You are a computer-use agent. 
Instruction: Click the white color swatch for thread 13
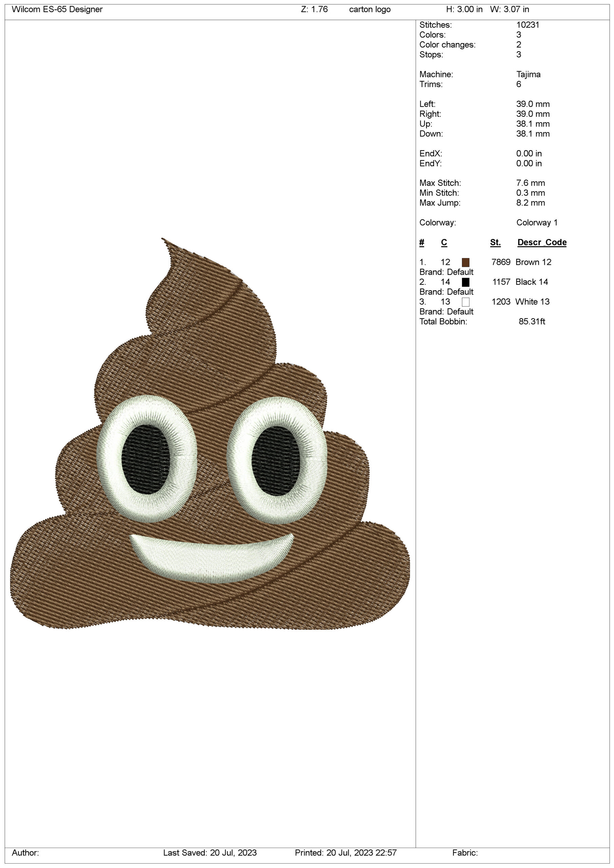click(465, 302)
